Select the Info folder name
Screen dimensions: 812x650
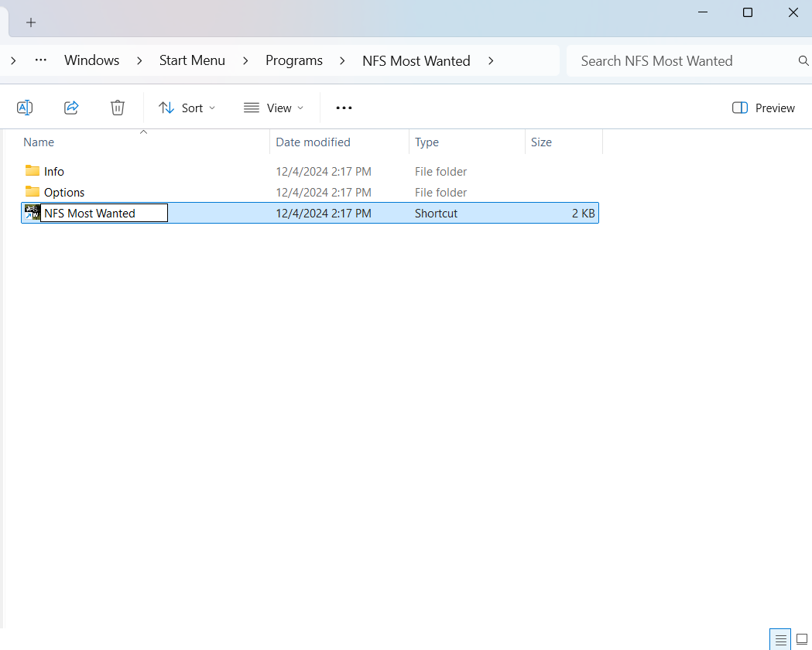(x=54, y=172)
